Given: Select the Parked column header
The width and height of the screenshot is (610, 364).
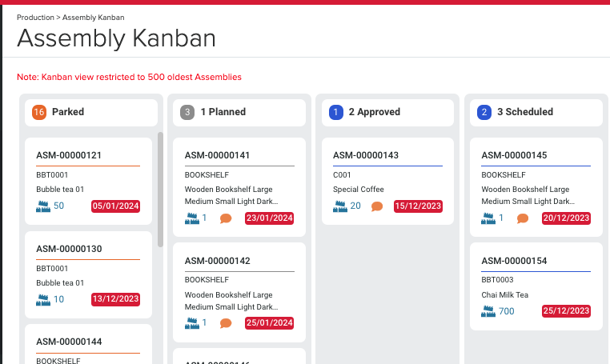Looking at the screenshot, I should pos(68,112).
